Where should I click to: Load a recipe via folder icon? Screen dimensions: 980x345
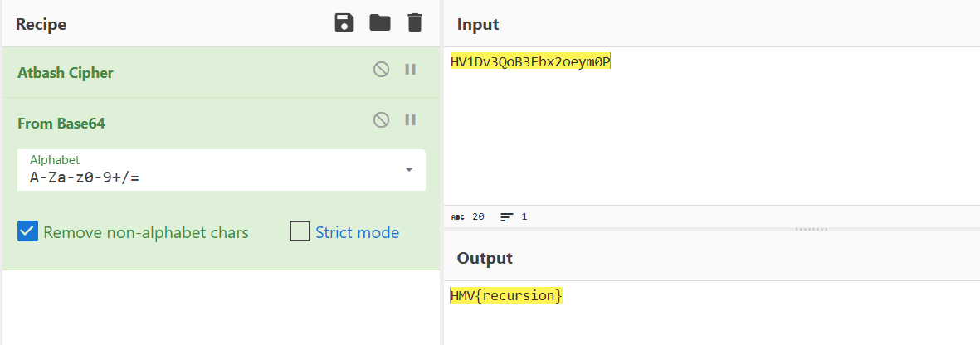380,23
